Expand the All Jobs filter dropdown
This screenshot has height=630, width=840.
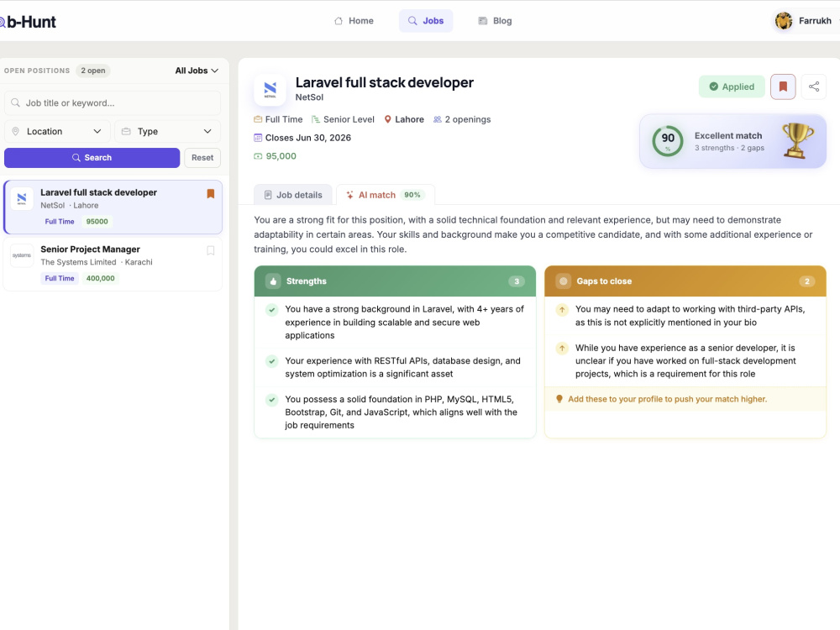tap(197, 71)
